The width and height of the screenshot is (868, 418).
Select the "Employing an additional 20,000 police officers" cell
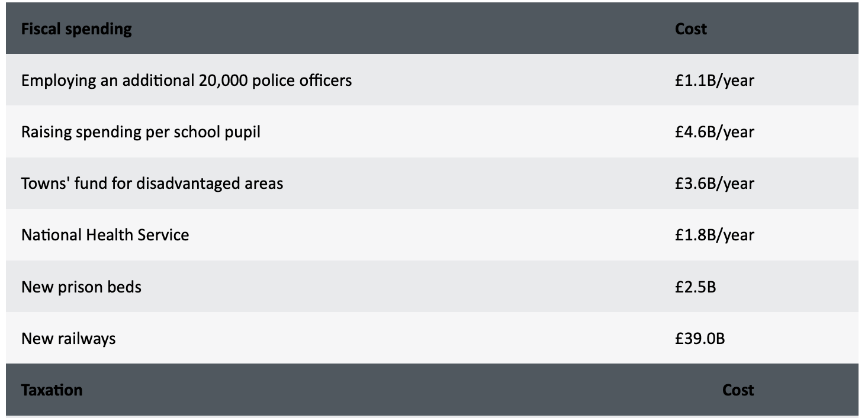tap(187, 80)
